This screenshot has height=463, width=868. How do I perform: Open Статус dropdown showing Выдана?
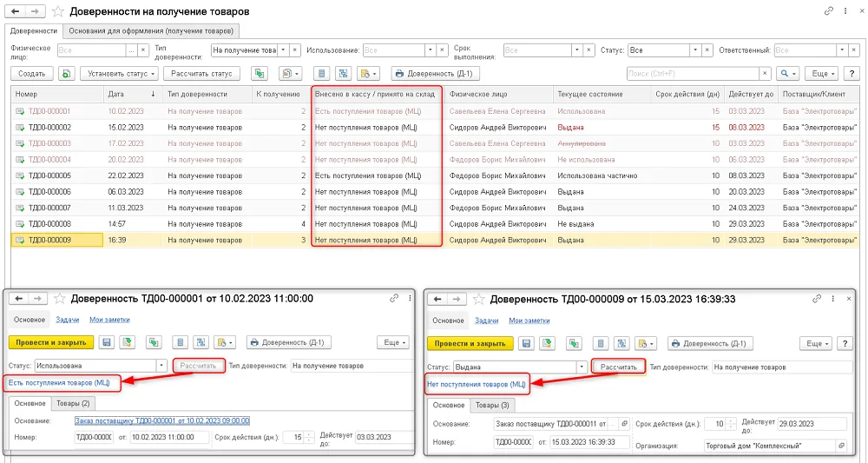coord(582,367)
